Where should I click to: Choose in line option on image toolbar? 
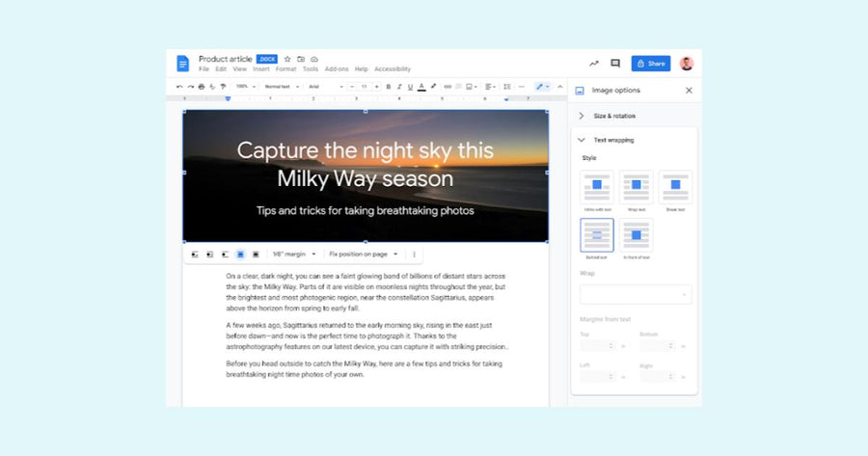pyautogui.click(x=195, y=255)
